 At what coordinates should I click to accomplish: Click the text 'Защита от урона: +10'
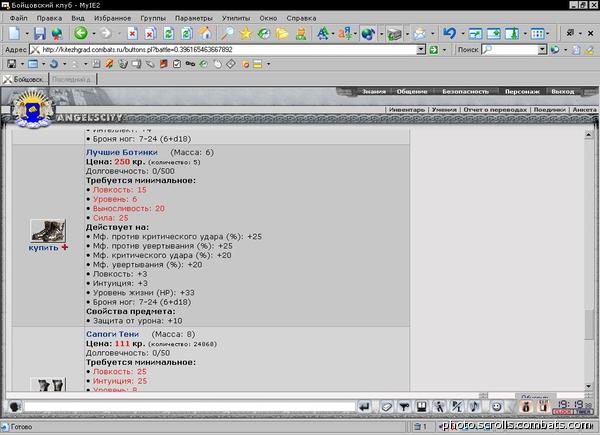138,321
